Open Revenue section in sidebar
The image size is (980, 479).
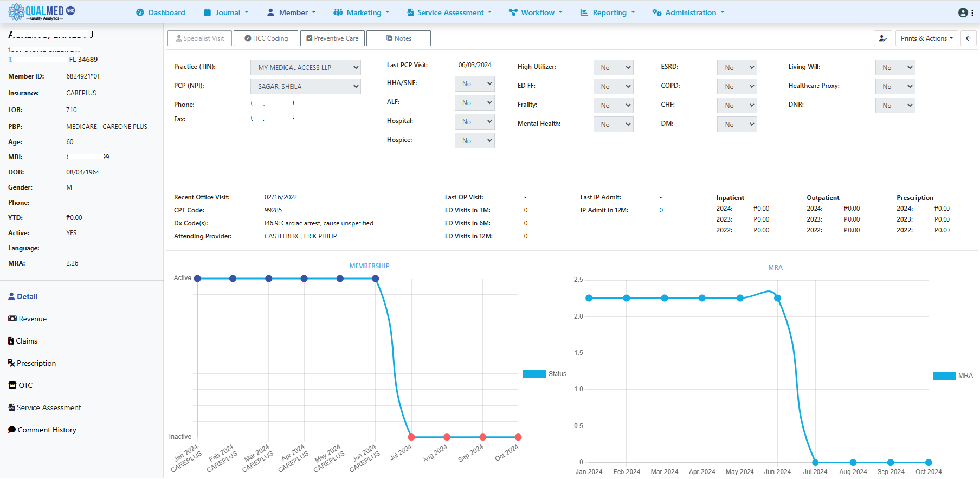click(28, 319)
